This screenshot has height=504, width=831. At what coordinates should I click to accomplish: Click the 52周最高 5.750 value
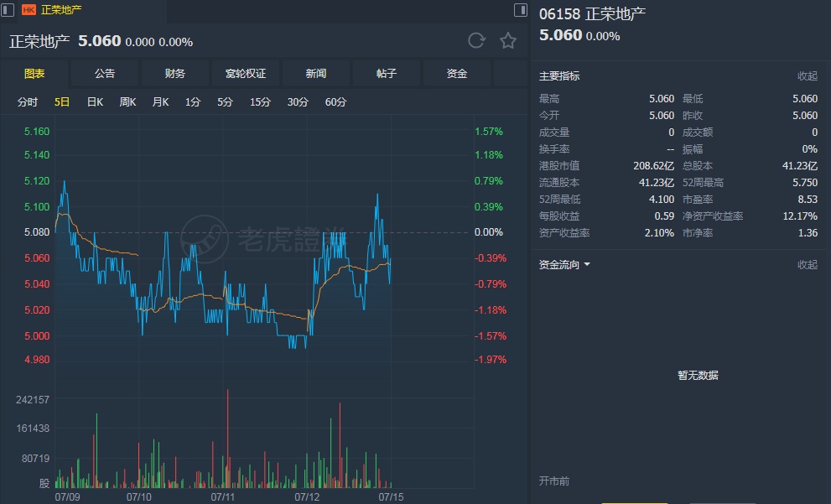(805, 182)
